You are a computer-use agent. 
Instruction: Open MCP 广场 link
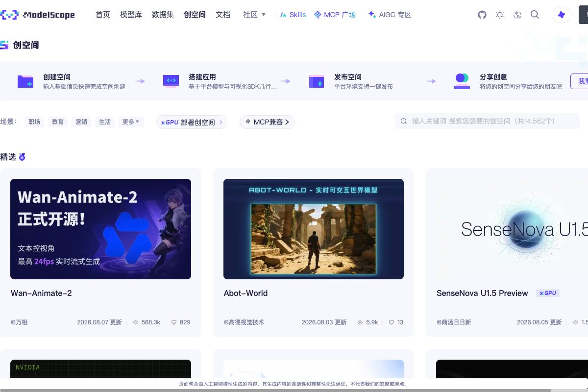[335, 15]
